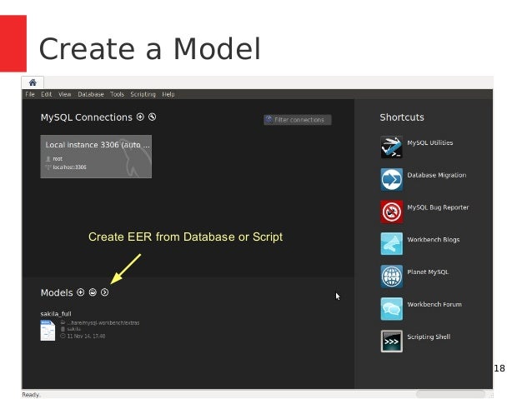
Task: Add a new MySQL connection plus icon
Action: [x=140, y=117]
